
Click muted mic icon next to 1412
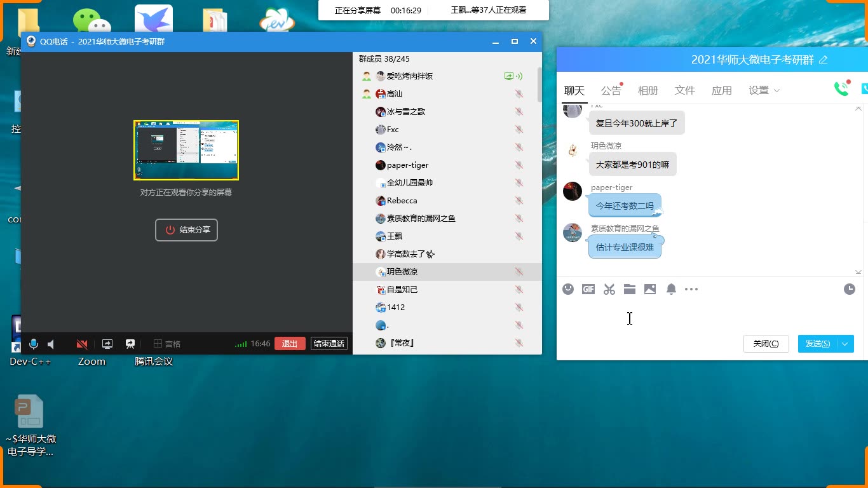tap(519, 308)
